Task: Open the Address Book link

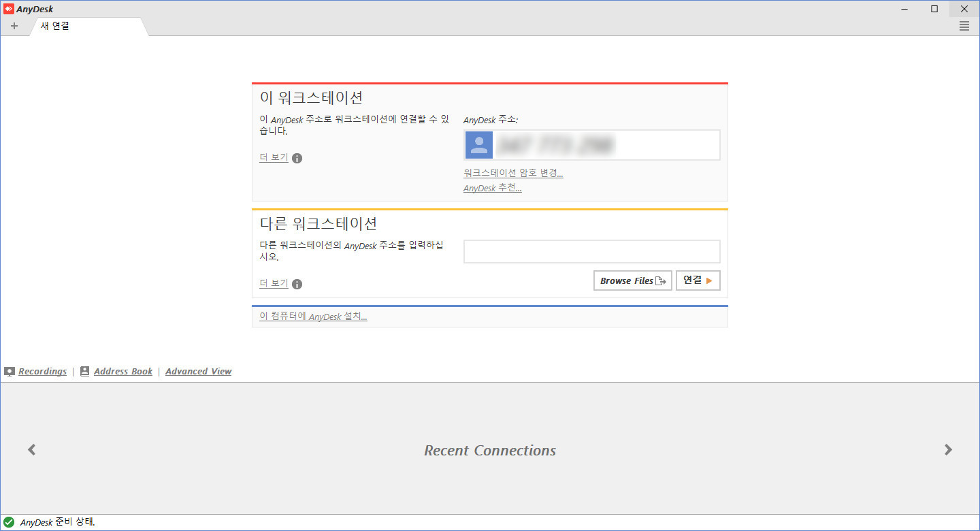Action: click(123, 371)
